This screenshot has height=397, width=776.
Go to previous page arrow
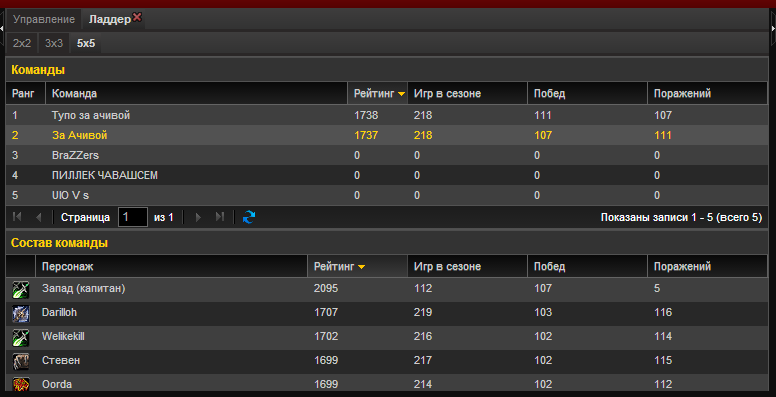[39, 217]
